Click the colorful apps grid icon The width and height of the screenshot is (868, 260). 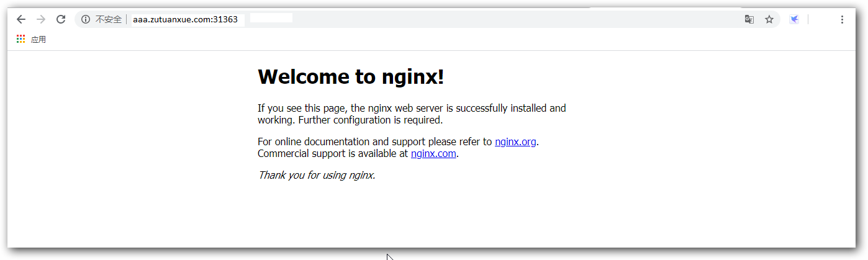(x=21, y=39)
